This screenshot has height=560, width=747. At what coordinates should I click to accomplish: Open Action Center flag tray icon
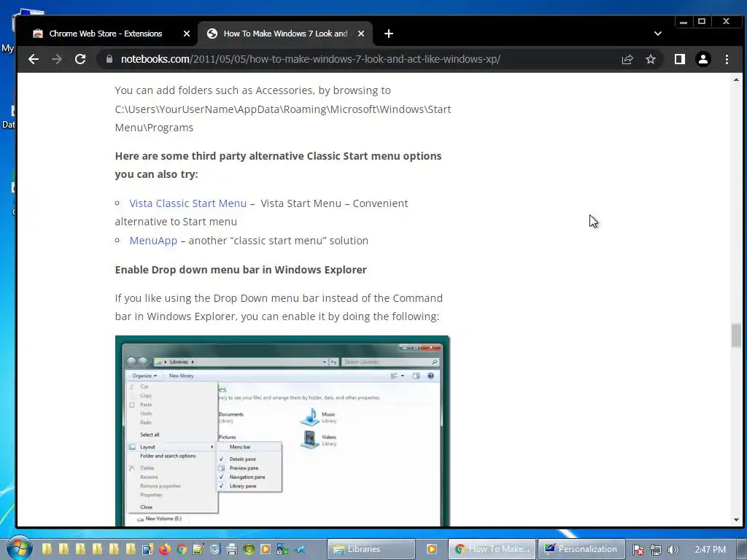pos(638,550)
